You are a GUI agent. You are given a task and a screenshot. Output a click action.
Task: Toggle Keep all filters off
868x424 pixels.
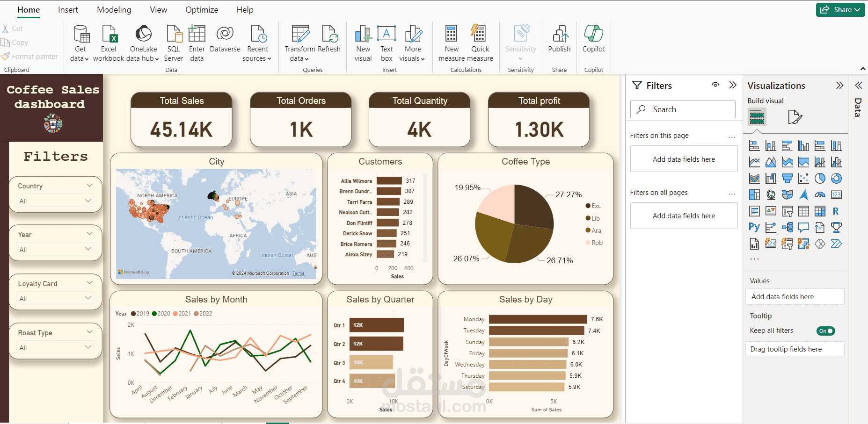tap(826, 331)
